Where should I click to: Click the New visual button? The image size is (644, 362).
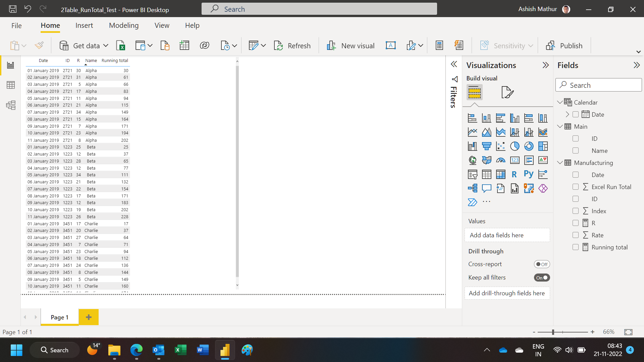click(x=351, y=46)
